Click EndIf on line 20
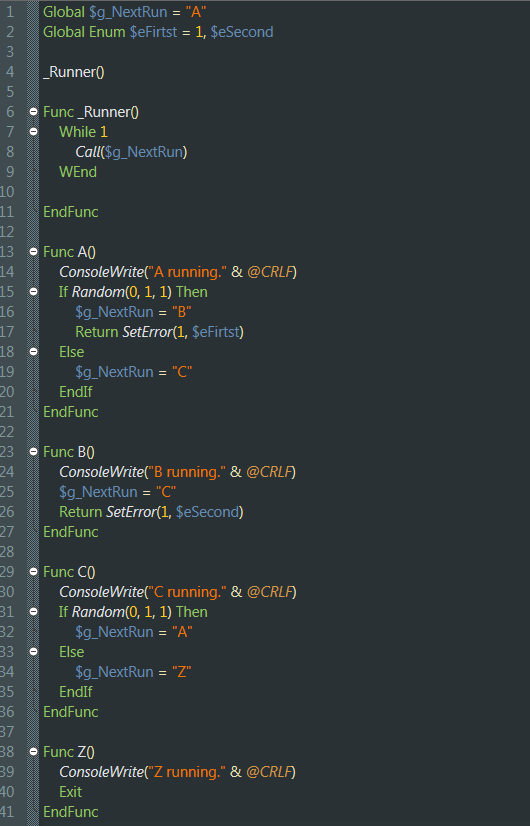530x826 pixels. (x=76, y=392)
